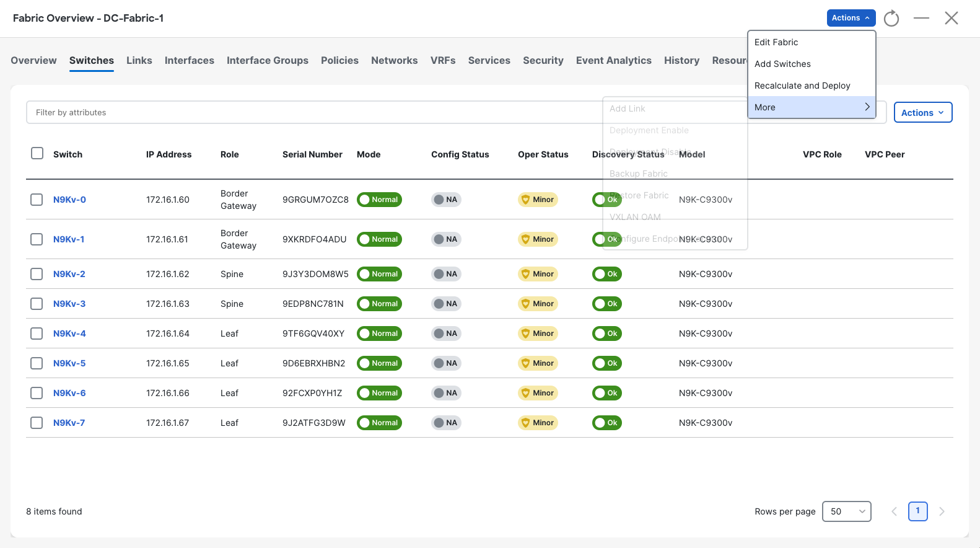Click the NA config status badge for N9Kv-1
The image size is (980, 548).
446,239
